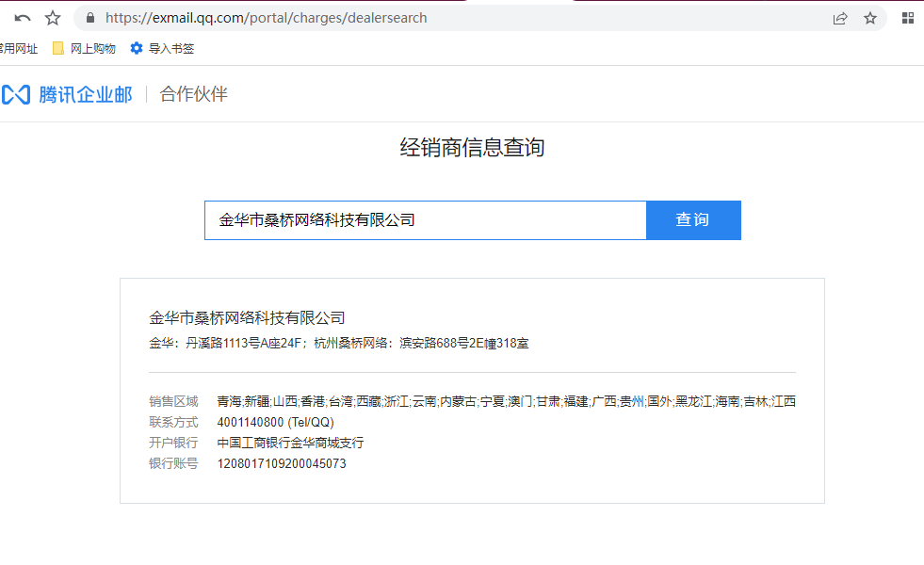Click the share page icon in address bar
924x565 pixels.
839,18
